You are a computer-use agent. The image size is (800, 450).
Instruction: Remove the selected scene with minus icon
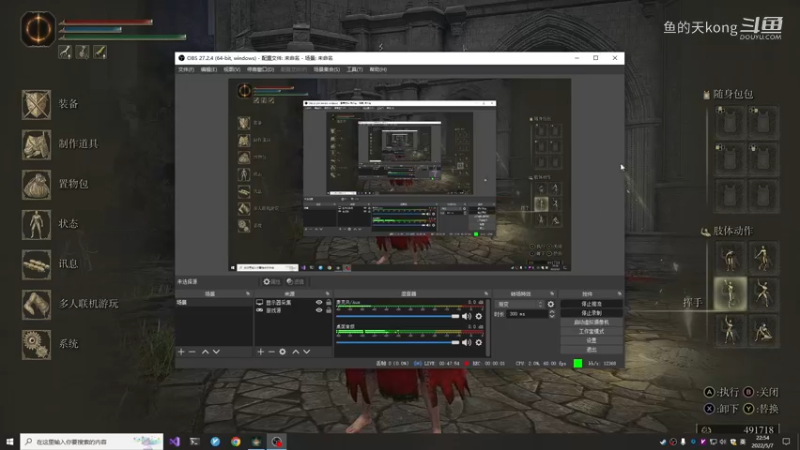click(192, 352)
